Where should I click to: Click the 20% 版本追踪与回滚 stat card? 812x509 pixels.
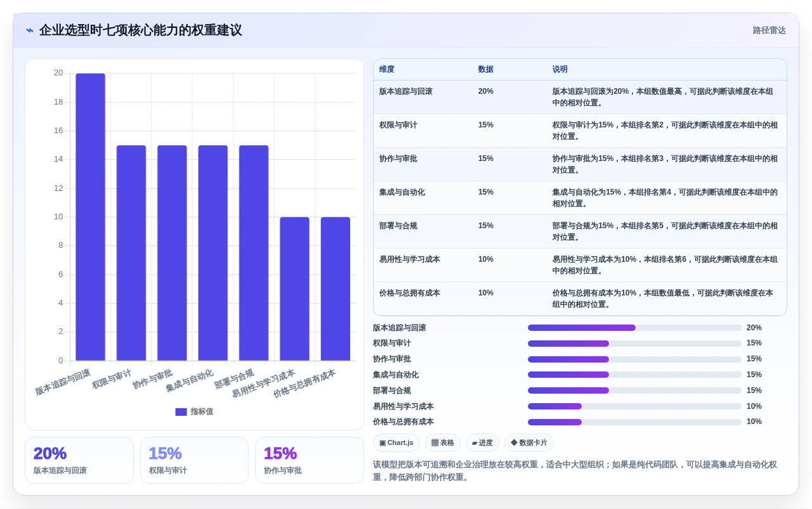[x=79, y=460]
